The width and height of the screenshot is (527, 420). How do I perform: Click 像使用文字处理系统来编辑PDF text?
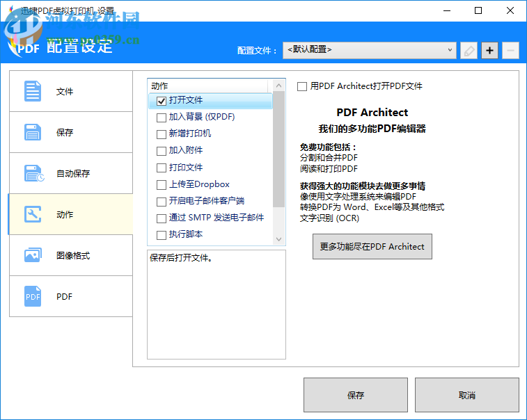click(x=358, y=196)
